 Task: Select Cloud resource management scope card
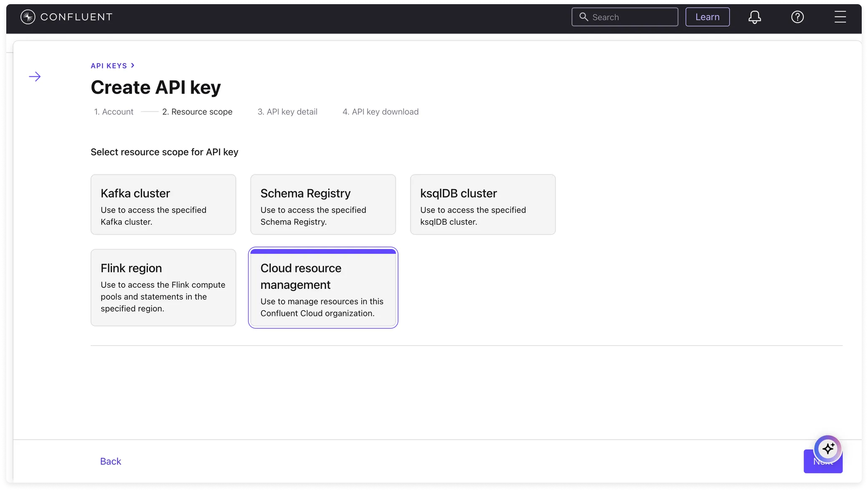[323, 288]
